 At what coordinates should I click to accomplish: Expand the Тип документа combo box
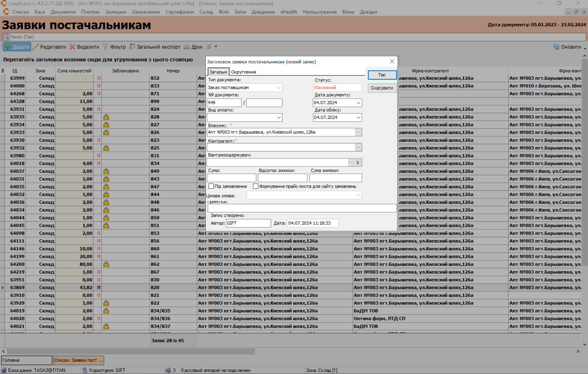pyautogui.click(x=279, y=88)
